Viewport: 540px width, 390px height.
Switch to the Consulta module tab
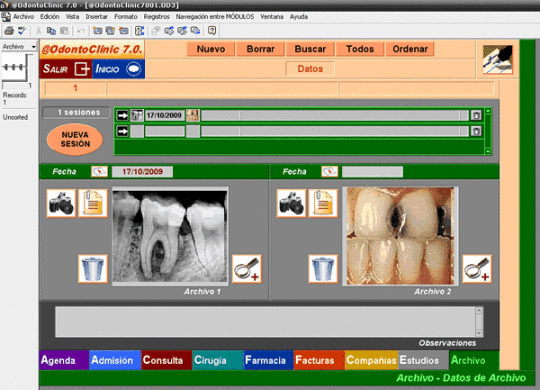coord(167,360)
